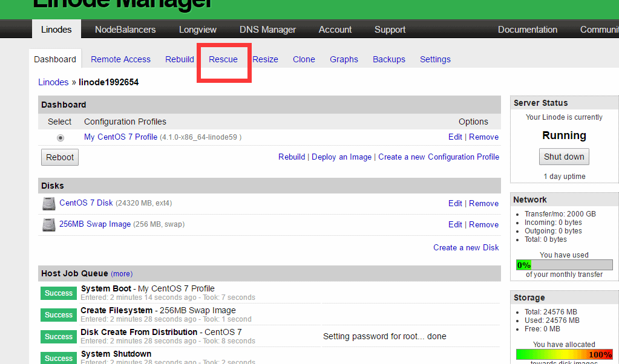Open the CentOS 7 Disk link

pyautogui.click(x=86, y=203)
